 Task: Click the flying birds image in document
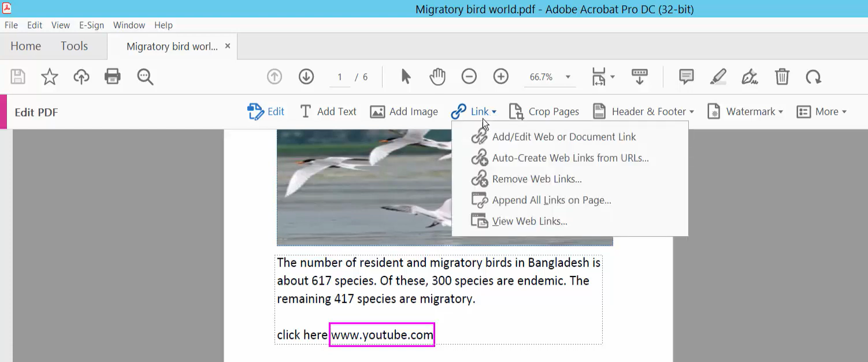pyautogui.click(x=444, y=188)
